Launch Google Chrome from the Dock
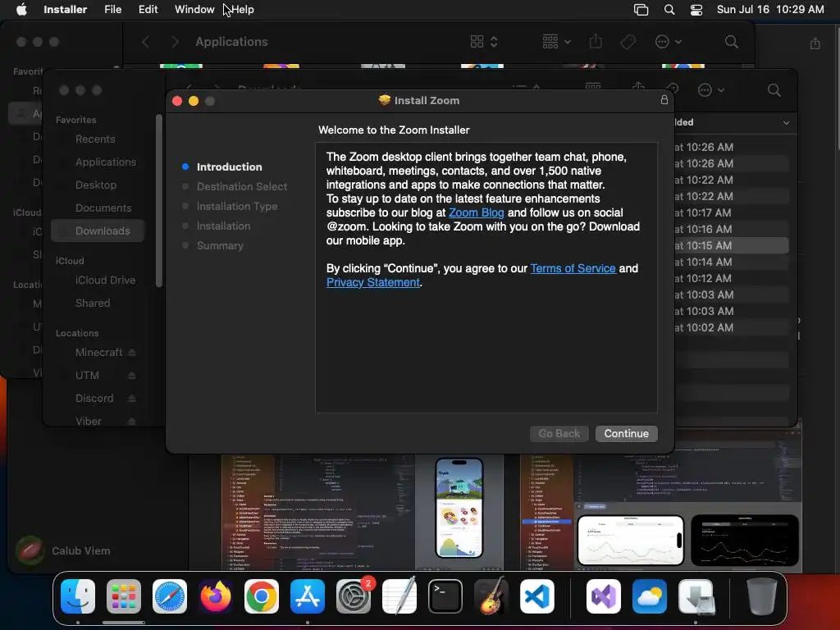The height and width of the screenshot is (630, 840). pyautogui.click(x=262, y=596)
